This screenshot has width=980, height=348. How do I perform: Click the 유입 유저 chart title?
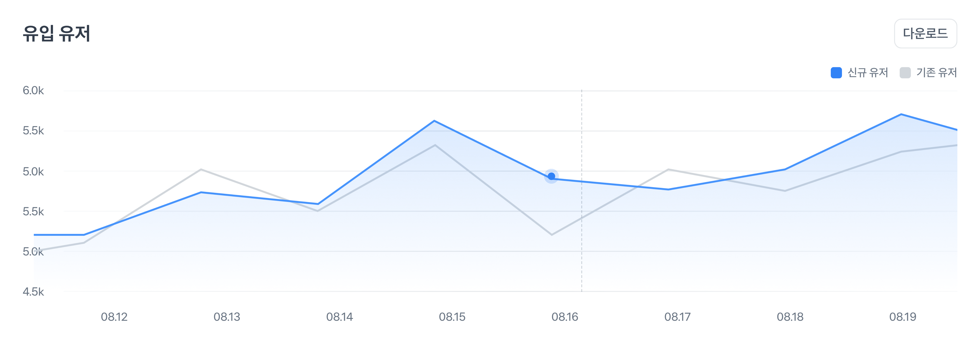(x=56, y=34)
